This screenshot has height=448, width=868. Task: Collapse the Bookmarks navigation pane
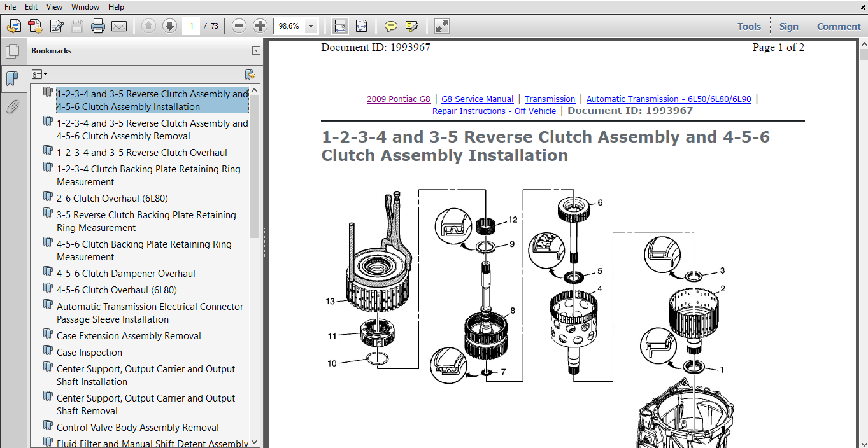tap(256, 51)
